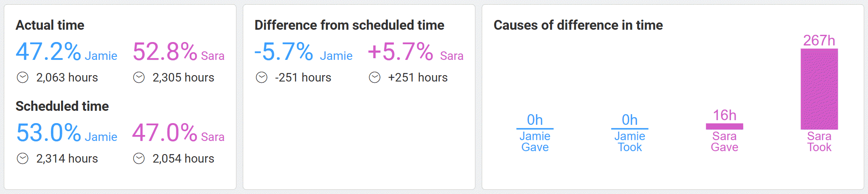Click the Causes of difference in time title
The width and height of the screenshot is (868, 194).
tap(578, 25)
